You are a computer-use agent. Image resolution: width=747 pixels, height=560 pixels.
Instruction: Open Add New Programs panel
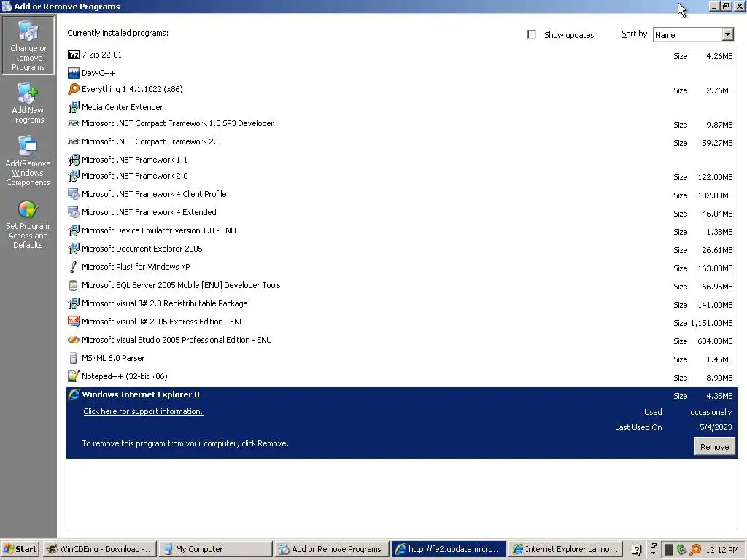28,104
